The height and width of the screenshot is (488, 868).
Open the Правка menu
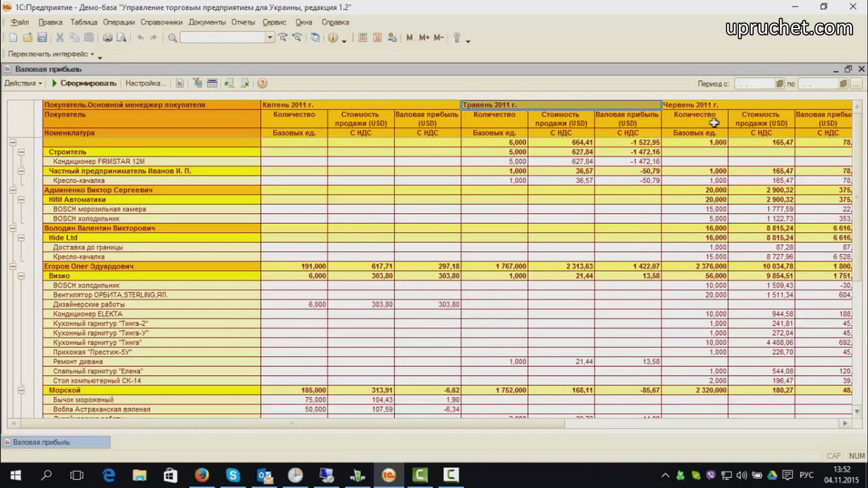[x=50, y=22]
